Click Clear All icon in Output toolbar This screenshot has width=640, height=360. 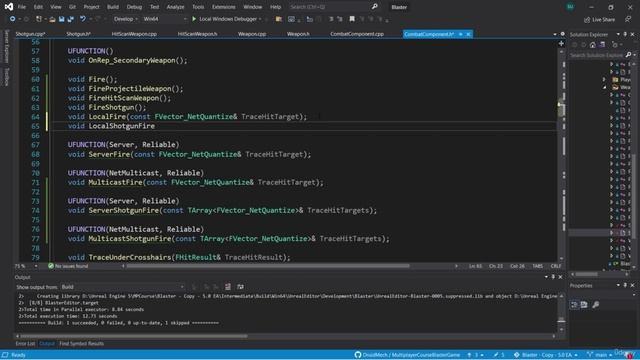(228, 287)
